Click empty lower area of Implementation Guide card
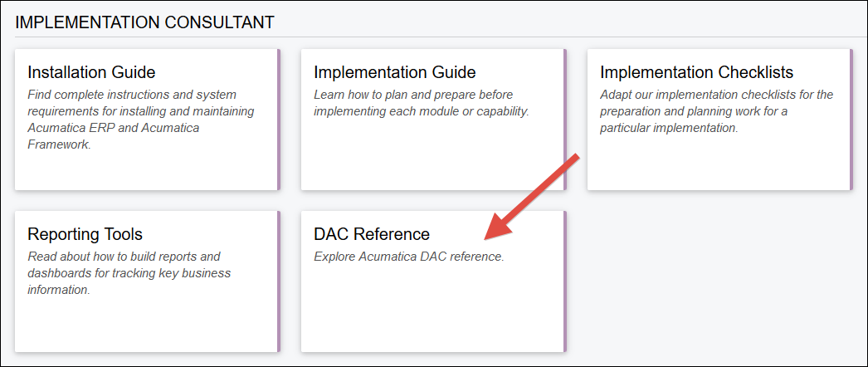 (x=432, y=158)
